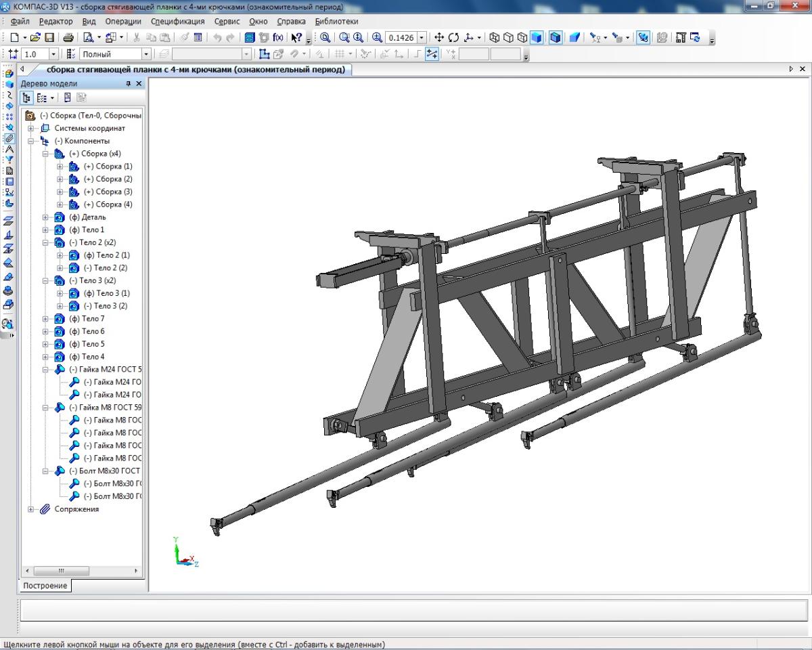Viewport: 812px width, 650px height.
Task: Click the Rebuild model icon
Action: [695, 38]
